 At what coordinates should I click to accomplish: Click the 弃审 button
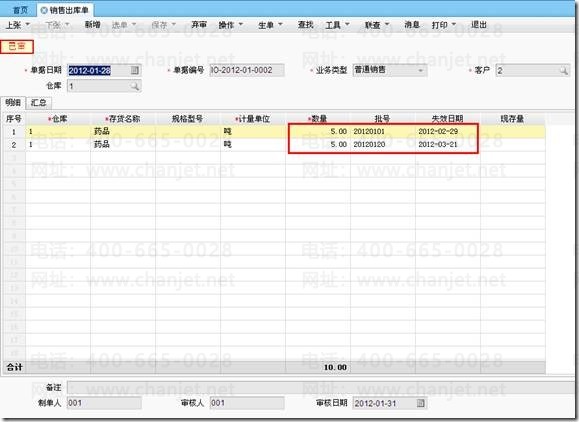199,25
